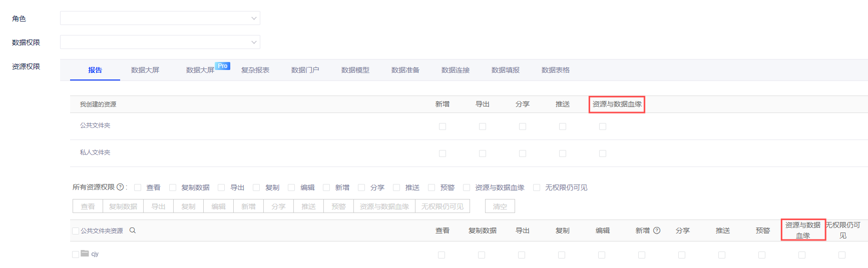Click the Pro badge on the 数据大屏 tab

click(223, 66)
